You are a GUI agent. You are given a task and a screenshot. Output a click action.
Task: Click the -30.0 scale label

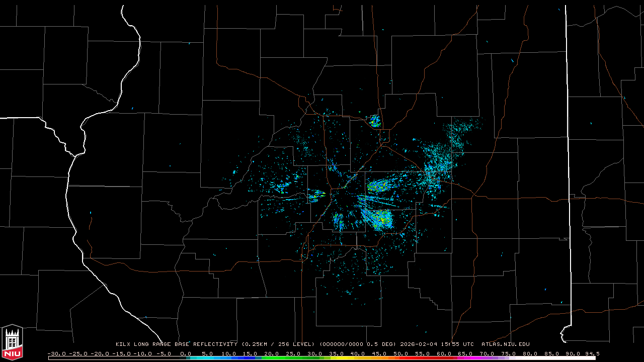tap(57, 353)
